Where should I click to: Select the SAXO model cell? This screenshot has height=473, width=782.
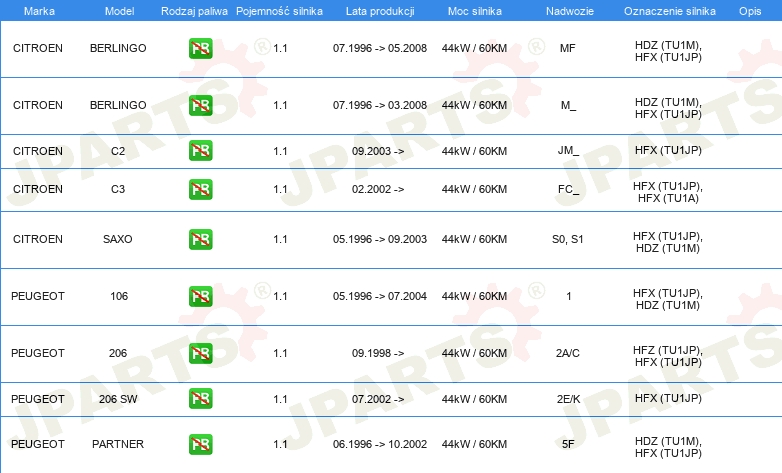118,239
